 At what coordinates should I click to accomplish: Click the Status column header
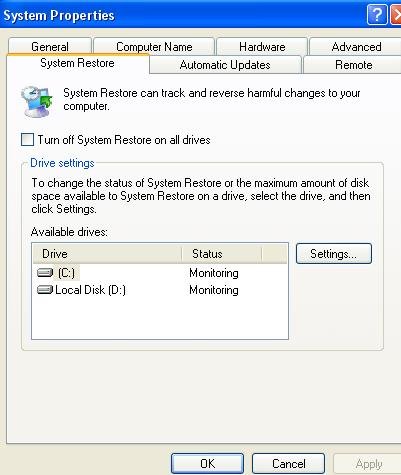[x=222, y=254]
